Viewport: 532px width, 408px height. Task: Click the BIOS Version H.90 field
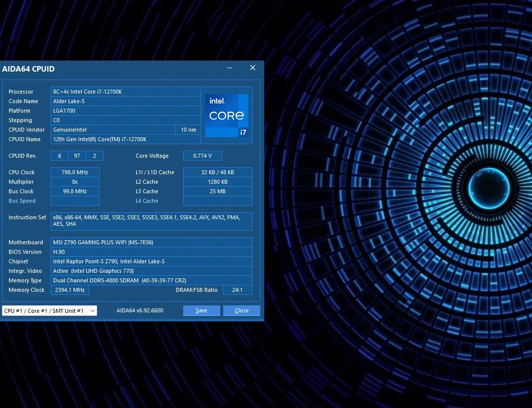tap(152, 252)
